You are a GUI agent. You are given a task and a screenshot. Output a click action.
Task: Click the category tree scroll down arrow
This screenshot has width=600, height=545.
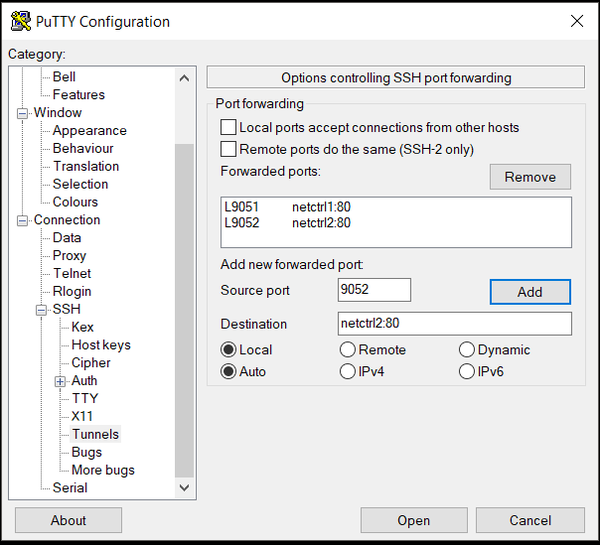click(184, 488)
